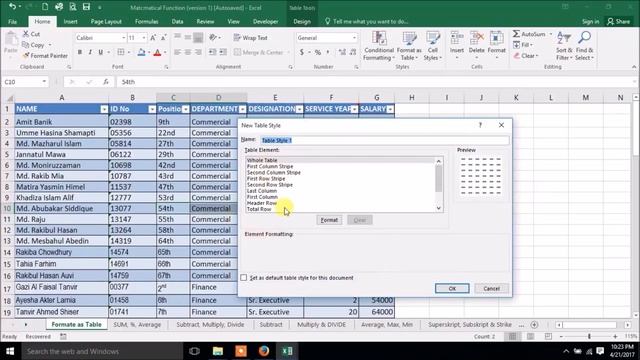The image size is (640, 360).
Task: Click the zoom slider in status bar
Action: pyautogui.click(x=589, y=336)
